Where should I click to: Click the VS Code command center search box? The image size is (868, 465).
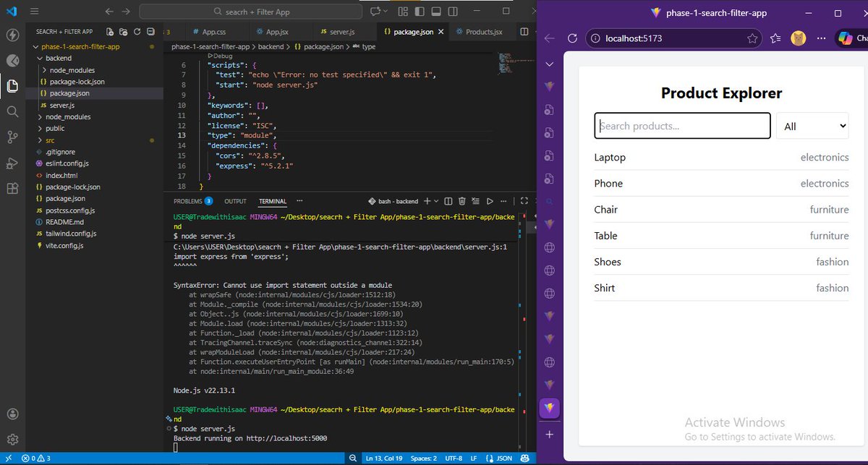[x=250, y=12]
